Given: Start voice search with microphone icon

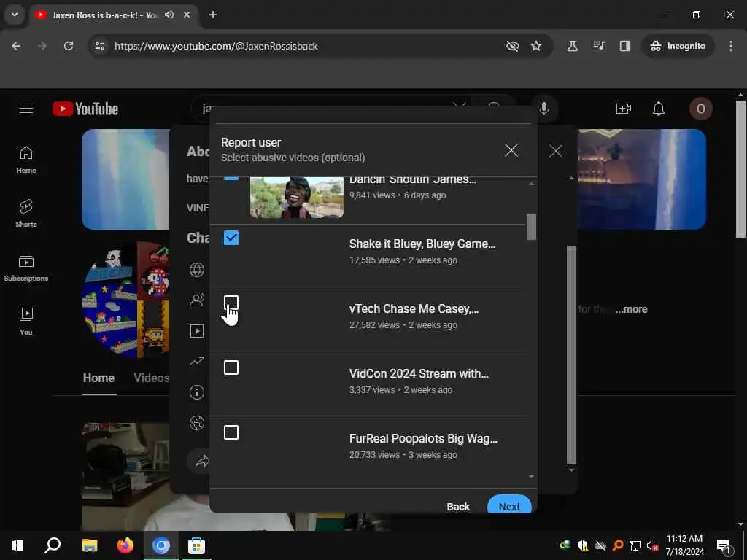Looking at the screenshot, I should pos(544,109).
